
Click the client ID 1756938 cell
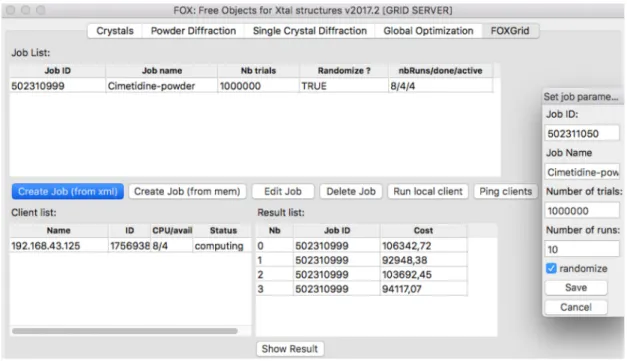(x=130, y=246)
